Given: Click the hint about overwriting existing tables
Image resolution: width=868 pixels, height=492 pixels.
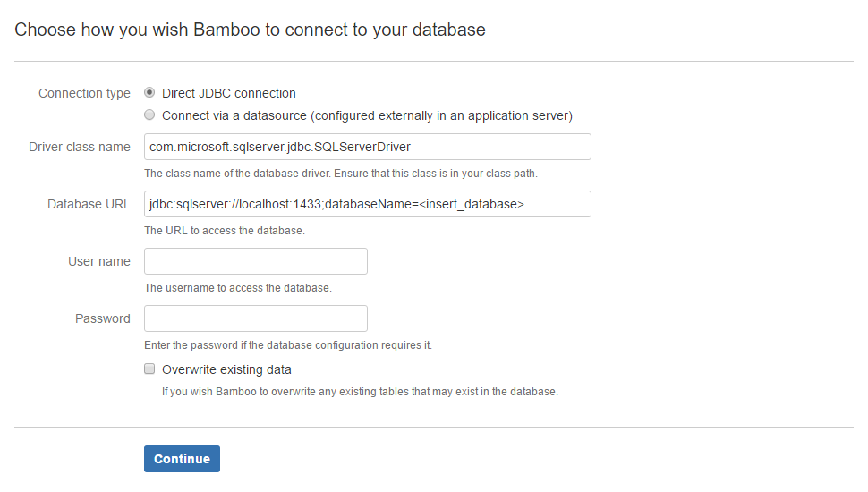Looking at the screenshot, I should [x=360, y=392].
